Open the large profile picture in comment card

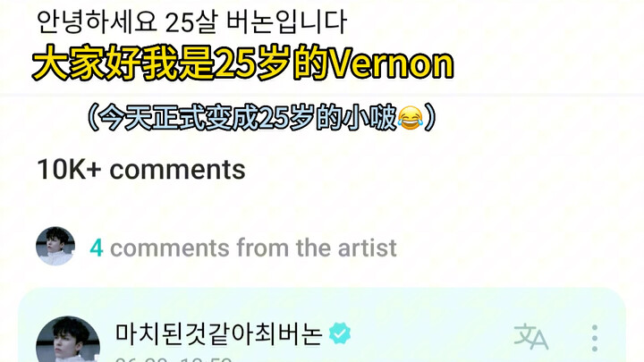[x=68, y=339]
